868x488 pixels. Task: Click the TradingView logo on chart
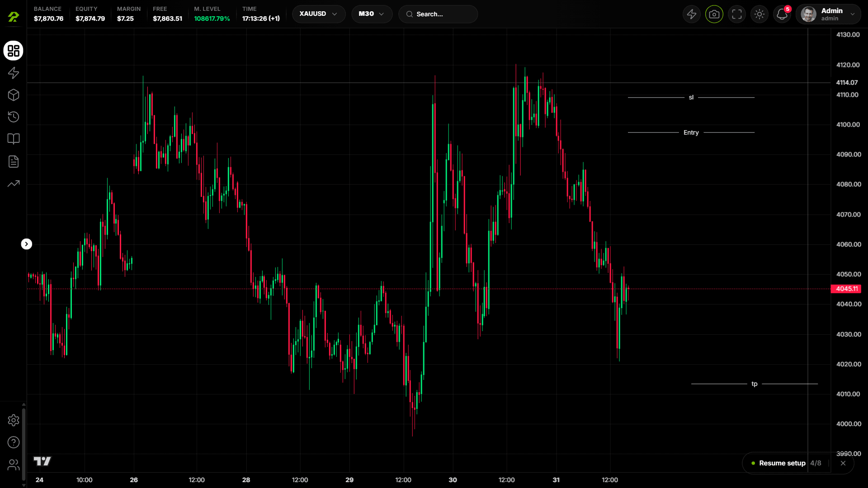coord(42,461)
